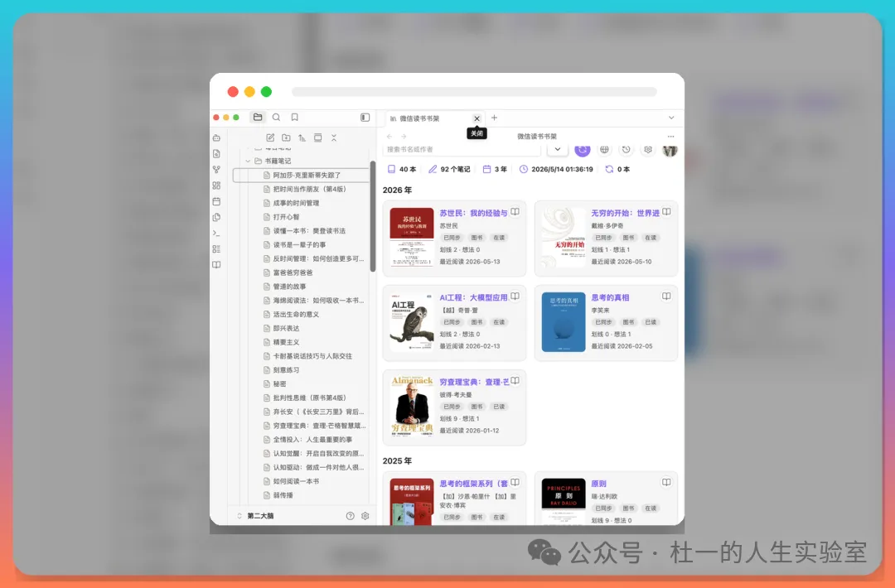Open book icon on 思考的框架系列 card
895x588 pixels.
click(x=515, y=483)
